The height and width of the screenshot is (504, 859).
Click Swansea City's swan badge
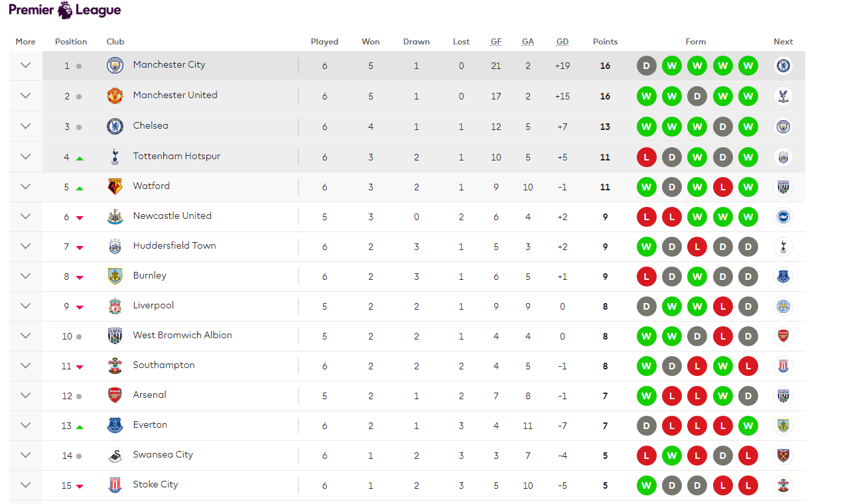coord(115,456)
